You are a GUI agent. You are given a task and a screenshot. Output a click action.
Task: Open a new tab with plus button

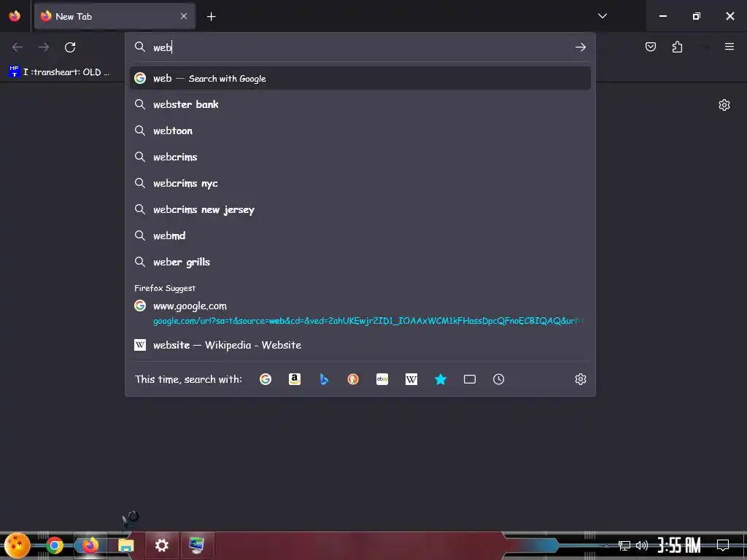click(x=211, y=16)
